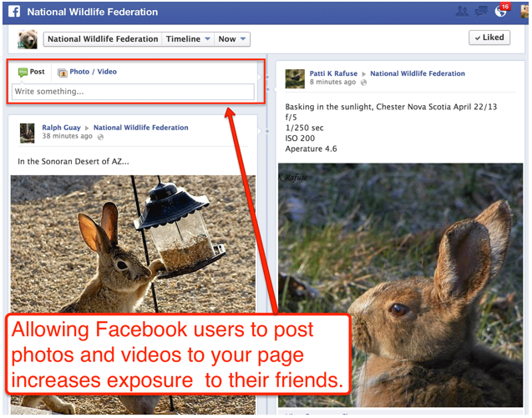Image resolution: width=532 pixels, height=418 pixels.
Task: Click Patti K Rafuse's avatar thumbnail
Action: (x=295, y=78)
